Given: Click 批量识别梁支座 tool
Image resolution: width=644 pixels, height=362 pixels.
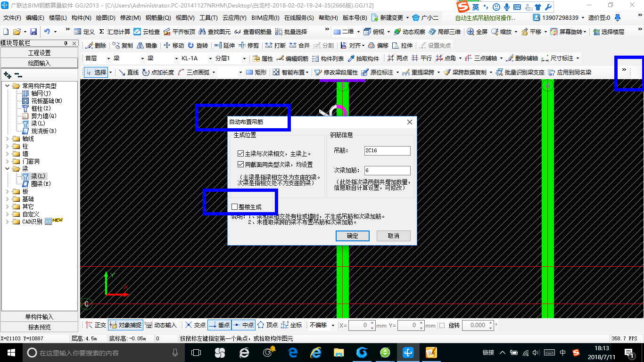Looking at the screenshot, I should coord(520,73).
